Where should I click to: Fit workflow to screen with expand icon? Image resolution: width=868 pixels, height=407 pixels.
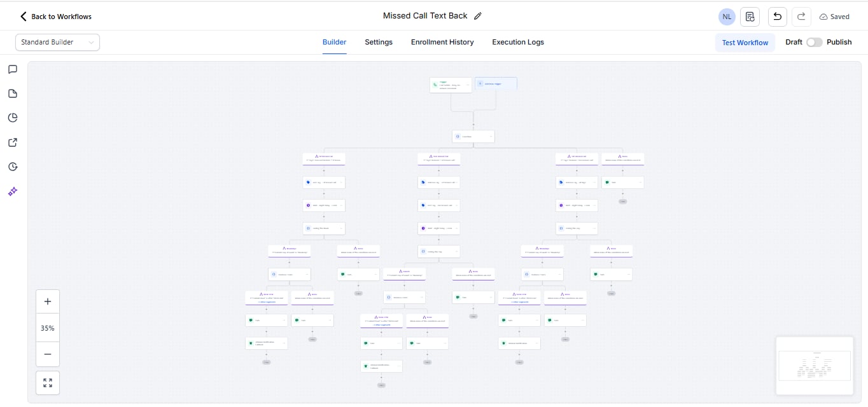tap(48, 383)
